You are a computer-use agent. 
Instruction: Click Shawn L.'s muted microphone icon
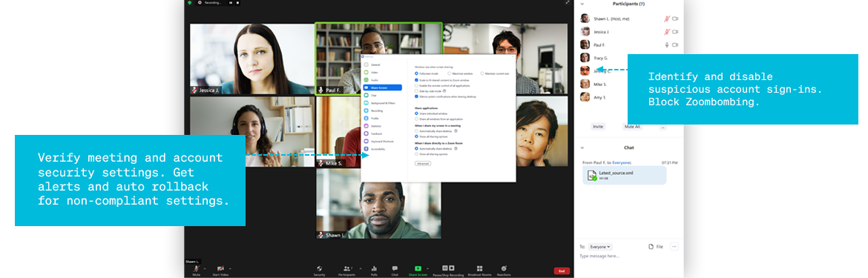click(667, 19)
